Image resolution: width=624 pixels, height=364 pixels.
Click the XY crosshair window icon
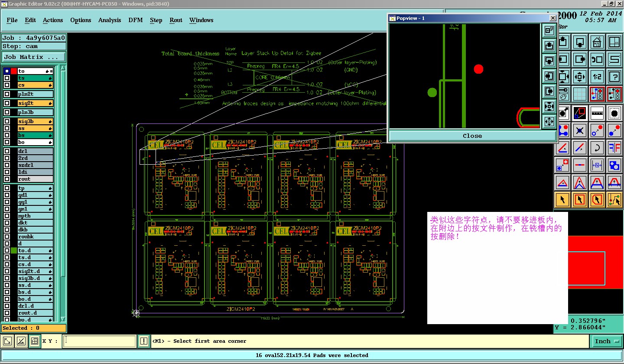(x=614, y=42)
